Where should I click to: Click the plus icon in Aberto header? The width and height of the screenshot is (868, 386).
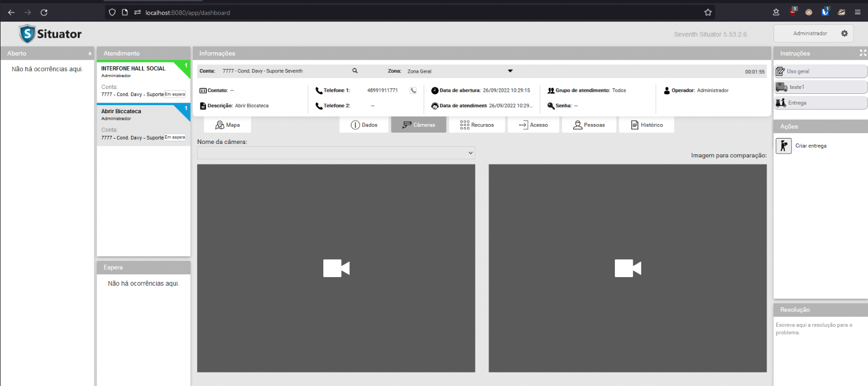coord(90,53)
